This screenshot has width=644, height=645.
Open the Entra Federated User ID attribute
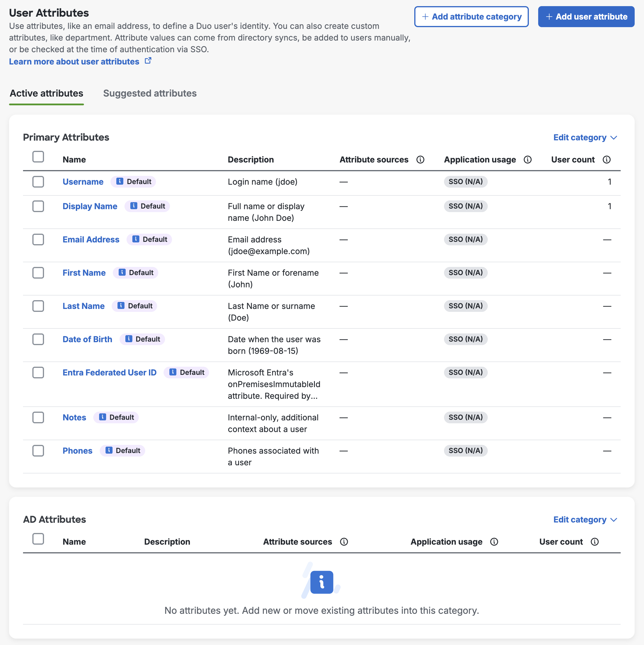tap(109, 372)
